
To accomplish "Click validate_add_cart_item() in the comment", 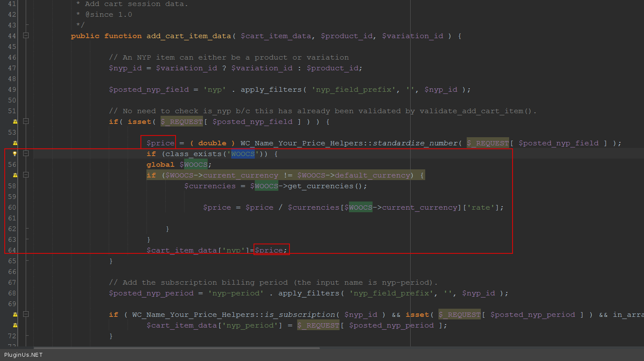I will 475,111.
